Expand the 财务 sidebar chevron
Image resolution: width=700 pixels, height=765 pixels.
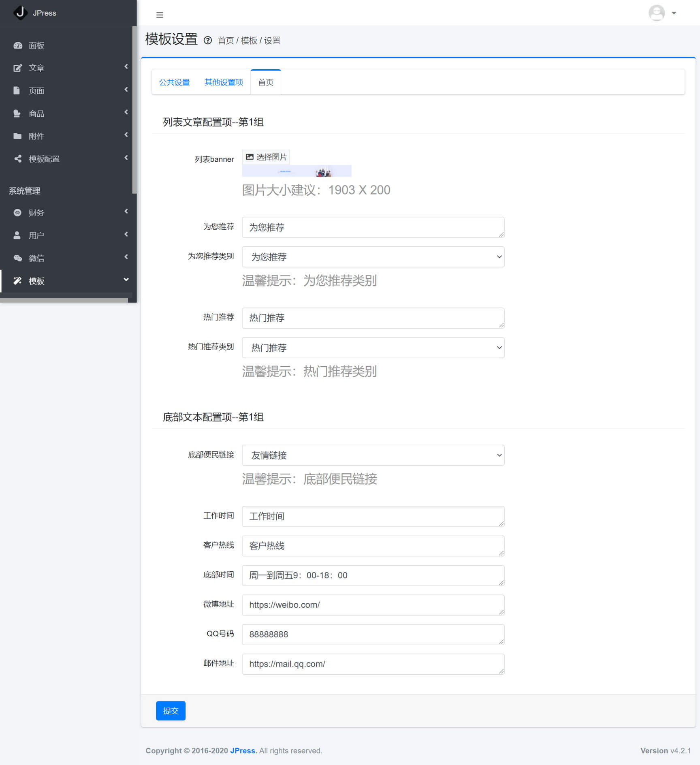tap(126, 211)
